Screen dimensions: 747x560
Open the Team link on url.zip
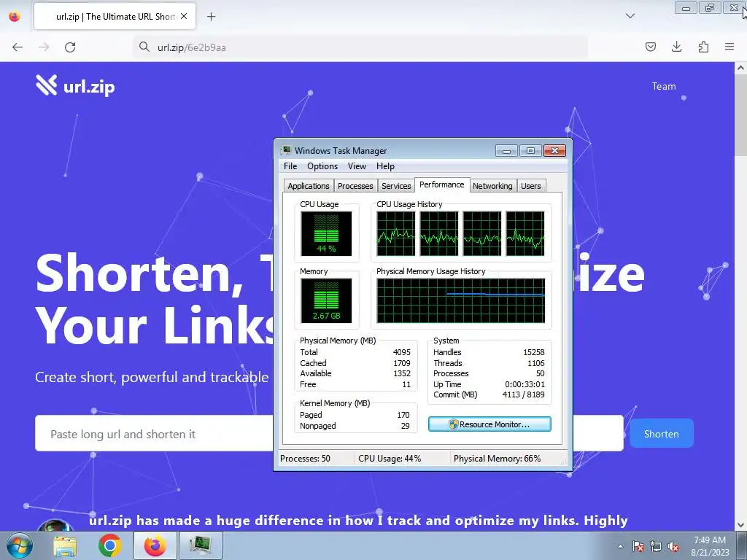[664, 86]
